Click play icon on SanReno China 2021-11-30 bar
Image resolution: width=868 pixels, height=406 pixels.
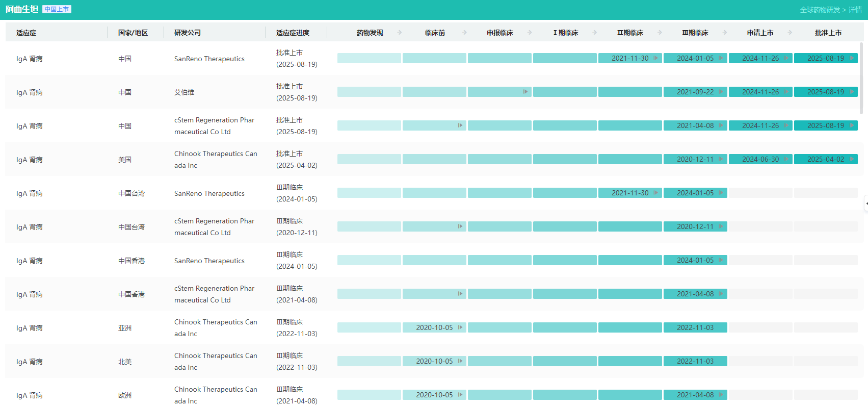point(655,58)
